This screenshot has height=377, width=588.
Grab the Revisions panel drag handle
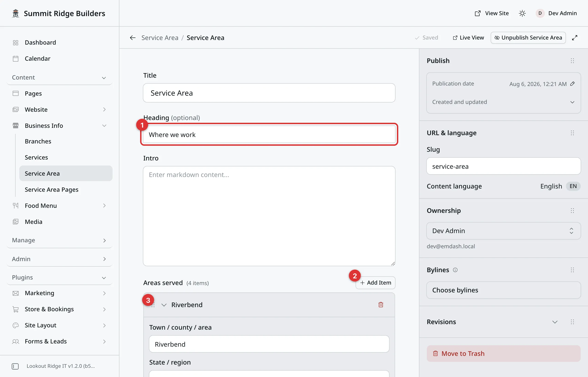point(572,322)
